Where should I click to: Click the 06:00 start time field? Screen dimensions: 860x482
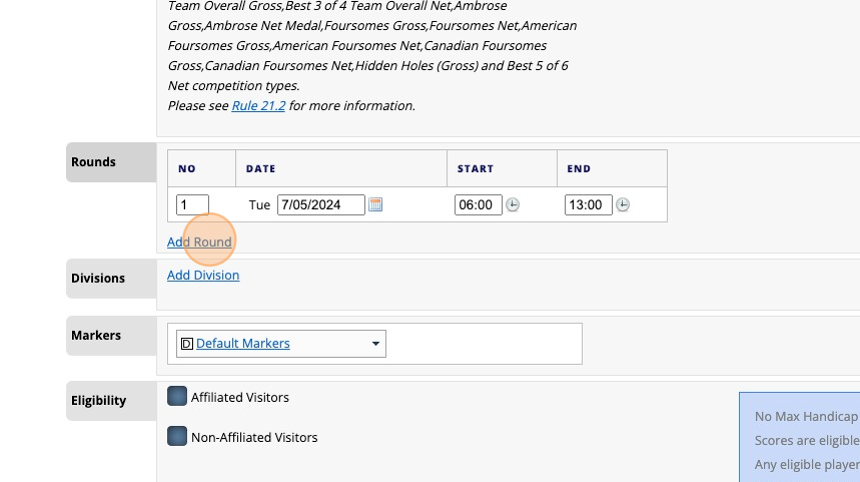point(478,205)
